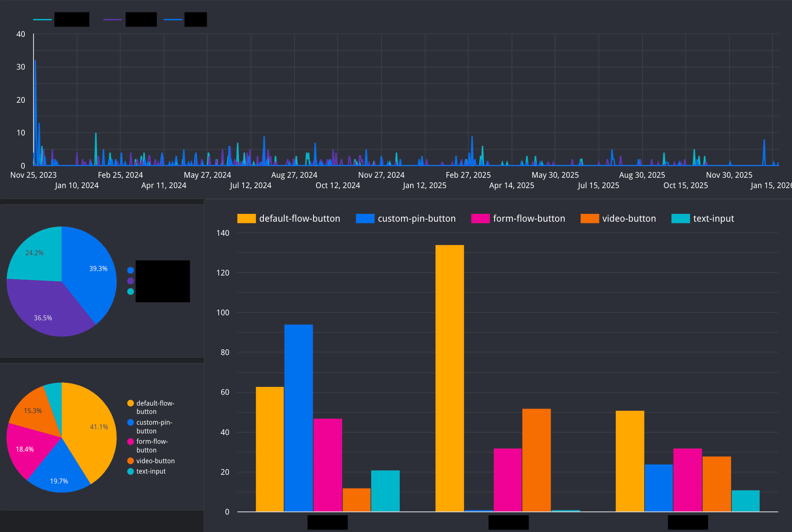Click the "Jan 10, 2024" axis label

click(77, 185)
